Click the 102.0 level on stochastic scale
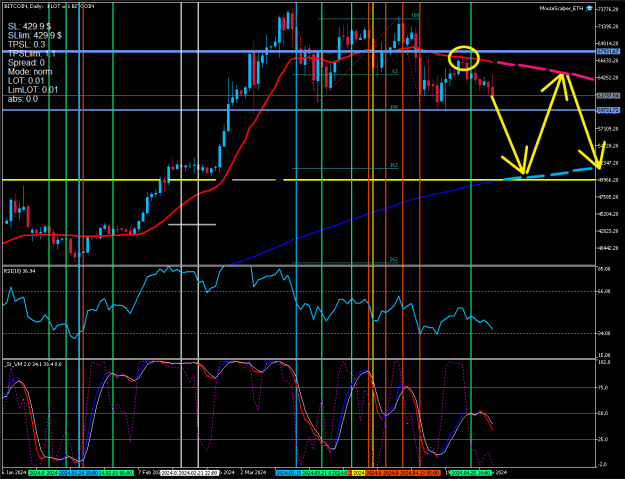Image resolution: width=625 pixels, height=479 pixels. (605, 362)
